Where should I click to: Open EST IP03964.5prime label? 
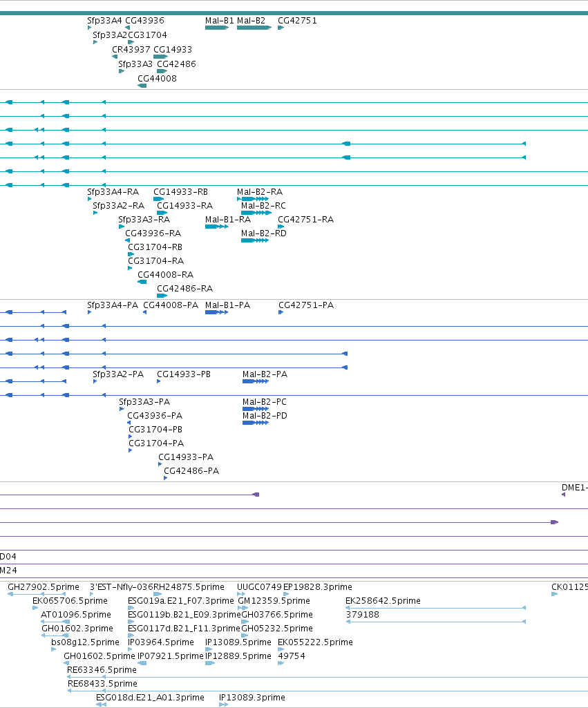(161, 642)
